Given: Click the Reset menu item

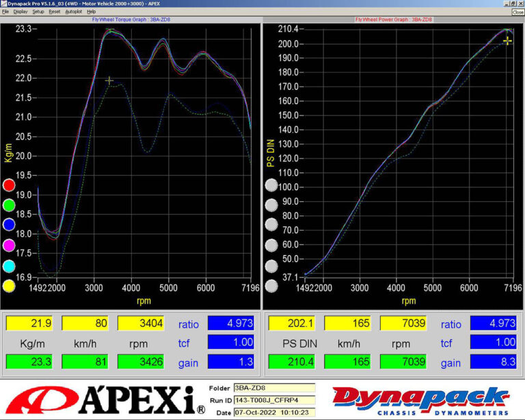Looking at the screenshot, I should pos(55,12).
